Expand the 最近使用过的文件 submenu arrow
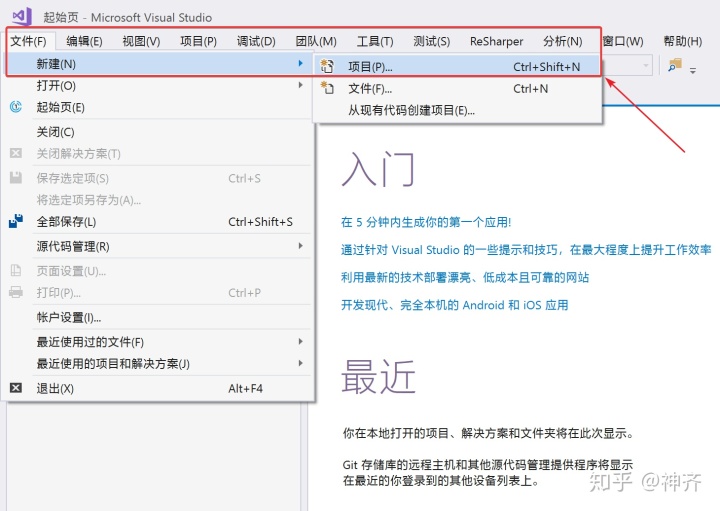 point(300,342)
